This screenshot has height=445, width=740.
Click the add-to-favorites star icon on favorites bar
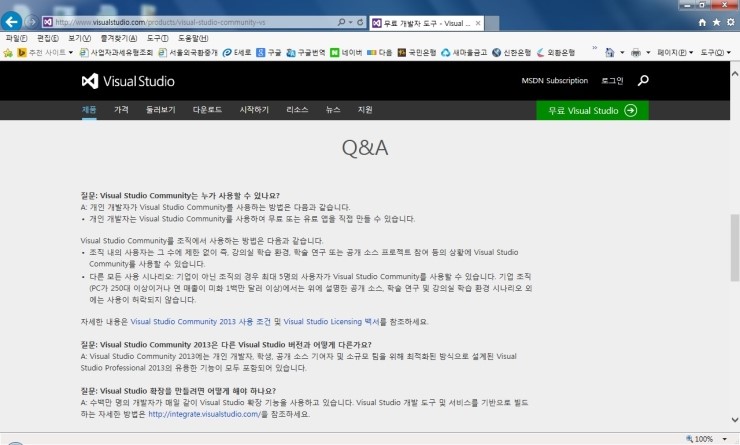pos(8,52)
